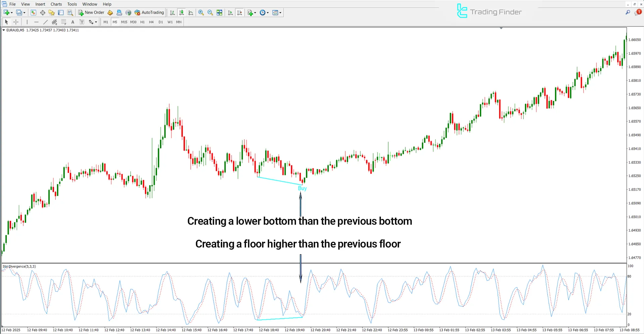
Task: Select the crosshair cursor tool
Action: coord(16,22)
